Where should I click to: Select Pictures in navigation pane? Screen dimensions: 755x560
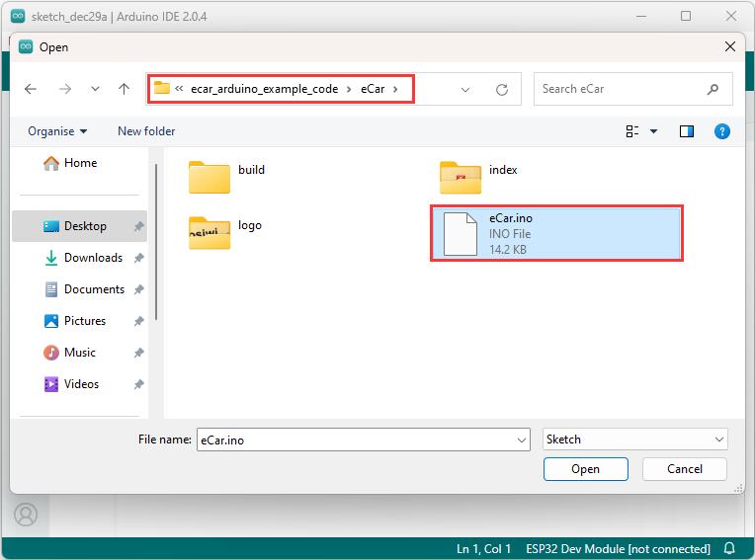75,321
